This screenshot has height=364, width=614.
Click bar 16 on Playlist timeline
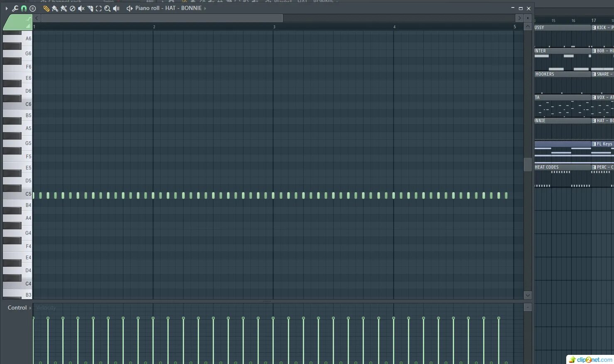[x=573, y=20]
